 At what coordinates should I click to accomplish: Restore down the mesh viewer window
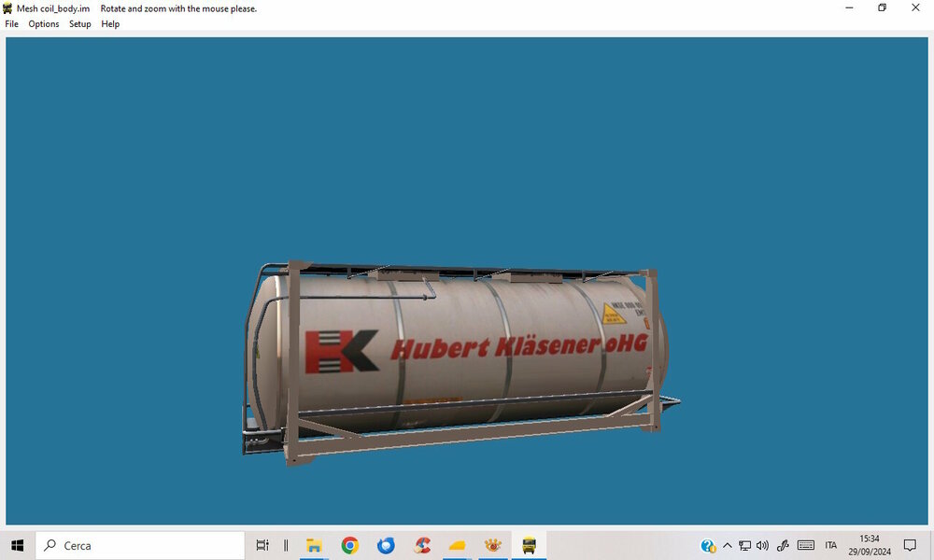(x=883, y=7)
